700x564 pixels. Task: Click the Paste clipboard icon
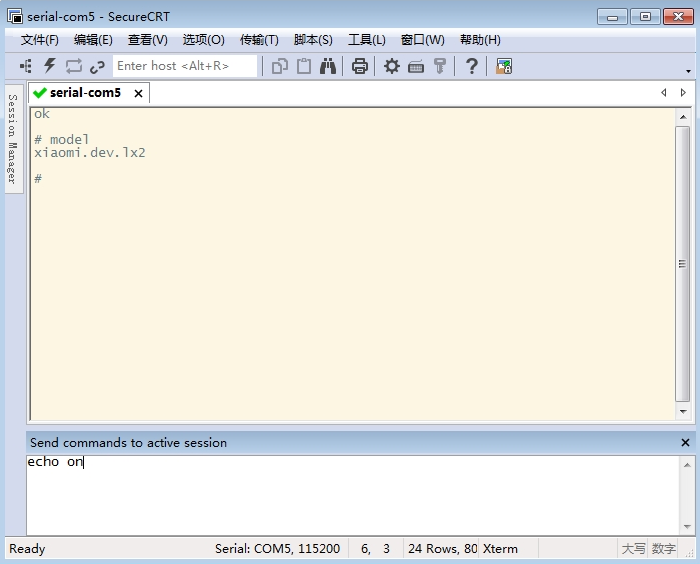[304, 67]
